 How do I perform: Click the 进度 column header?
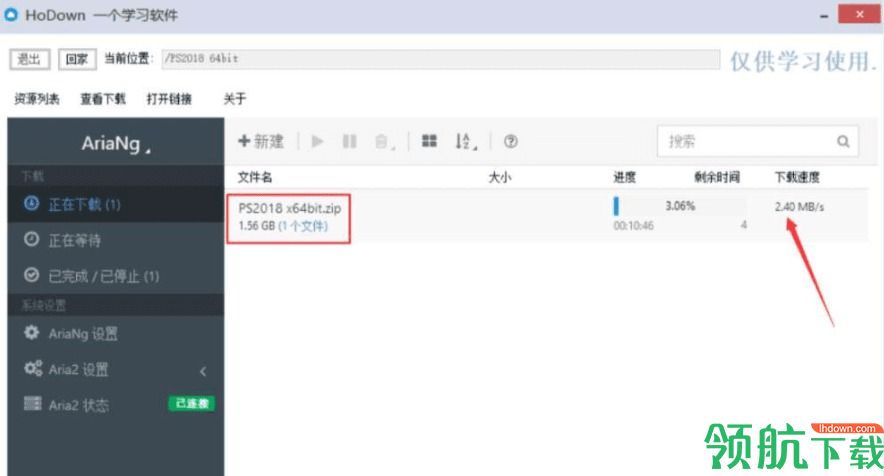(x=625, y=178)
